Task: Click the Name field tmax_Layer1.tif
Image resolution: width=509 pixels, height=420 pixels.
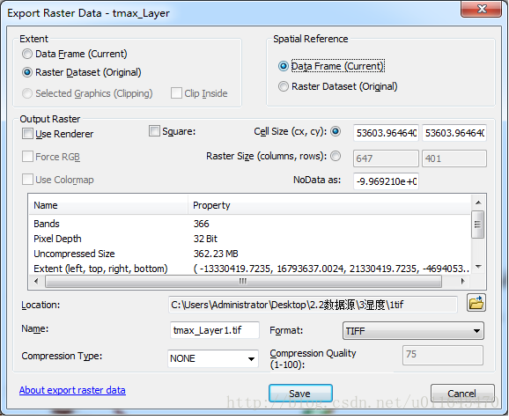Action: pos(215,330)
